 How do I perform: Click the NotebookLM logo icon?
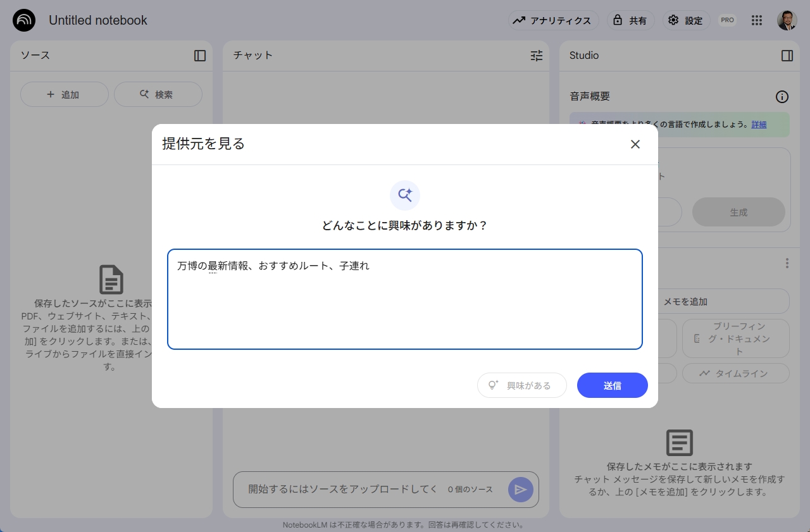tap(24, 20)
